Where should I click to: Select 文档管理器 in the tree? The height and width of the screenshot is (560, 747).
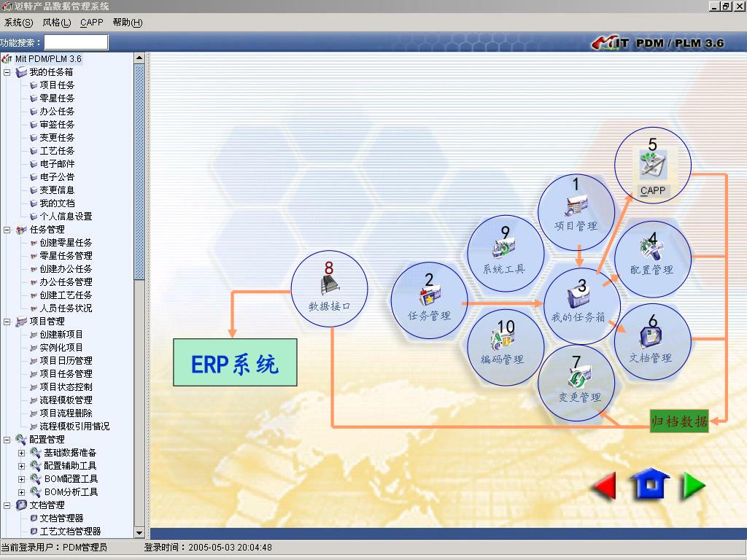click(x=61, y=518)
